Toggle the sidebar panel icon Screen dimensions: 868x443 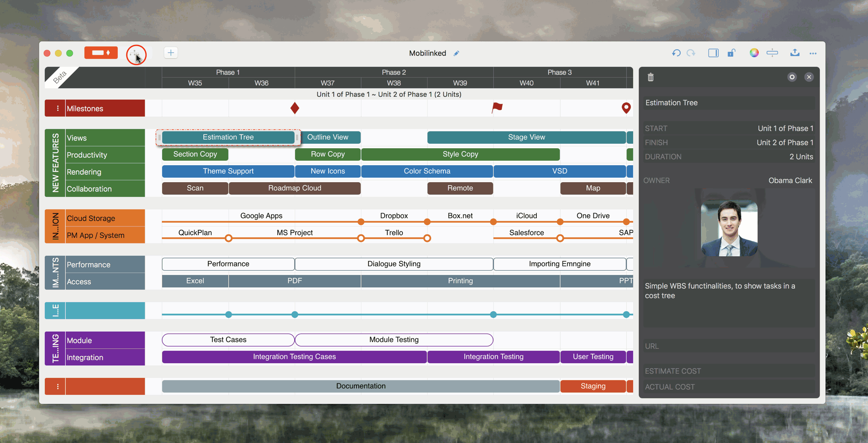pyautogui.click(x=713, y=53)
